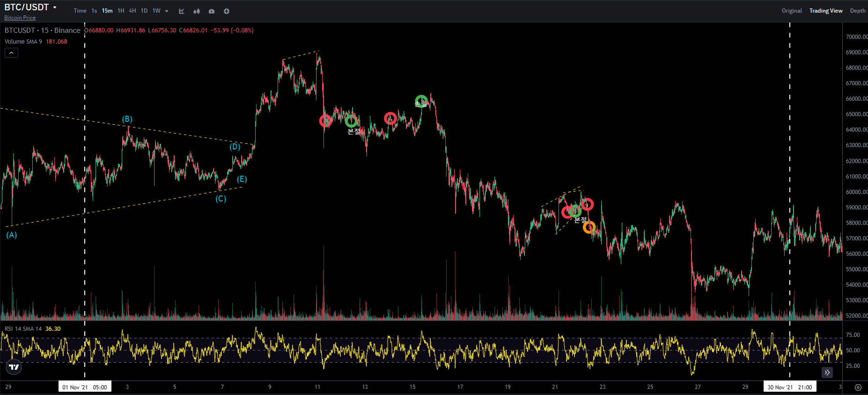Select the (D) wave label
The height and width of the screenshot is (395, 868).
[235, 147]
